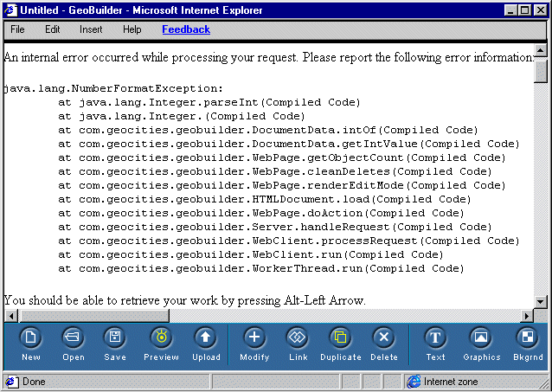The width and height of the screenshot is (552, 392).
Task: Choose the Bkgrnd background icon
Action: point(528,337)
